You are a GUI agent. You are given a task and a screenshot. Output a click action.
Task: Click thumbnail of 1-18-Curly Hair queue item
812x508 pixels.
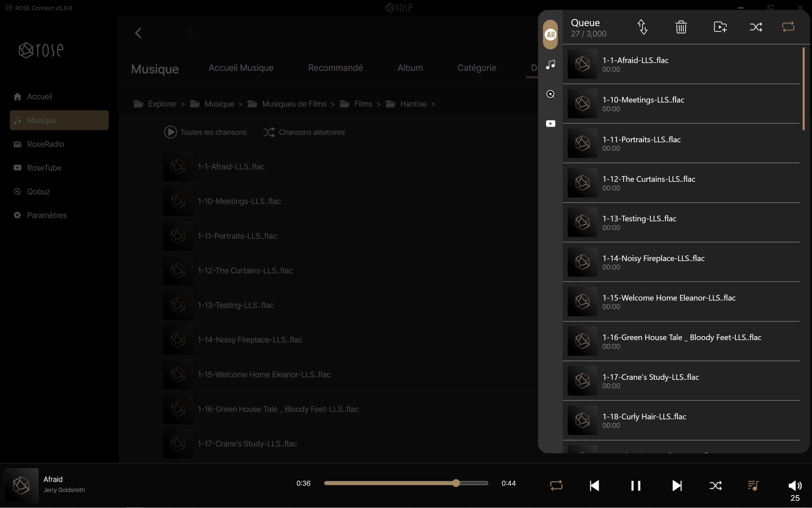pyautogui.click(x=582, y=420)
